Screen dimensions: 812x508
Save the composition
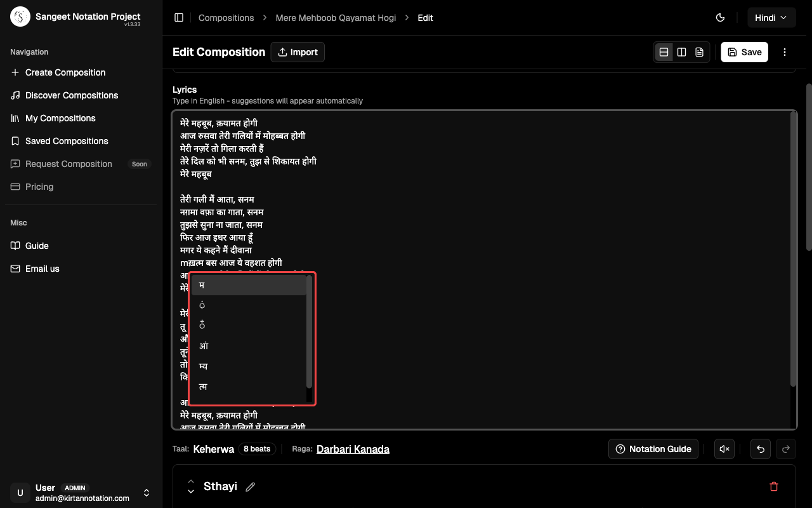click(744, 52)
